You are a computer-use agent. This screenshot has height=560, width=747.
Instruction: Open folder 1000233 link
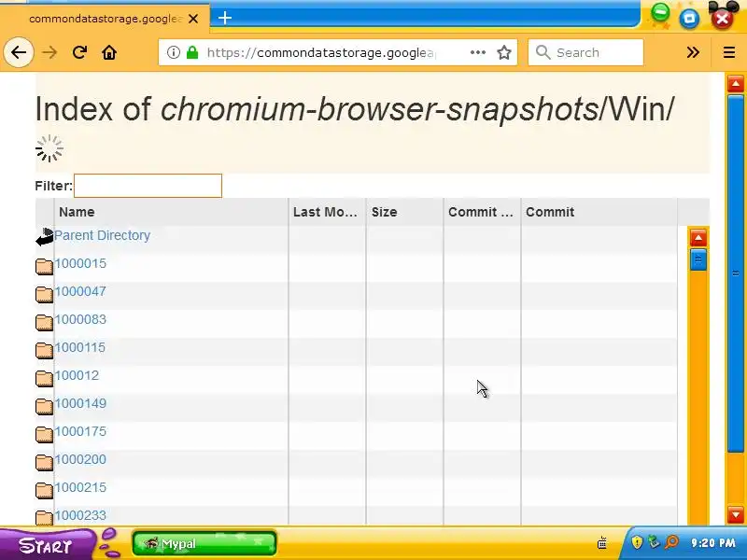tap(80, 516)
